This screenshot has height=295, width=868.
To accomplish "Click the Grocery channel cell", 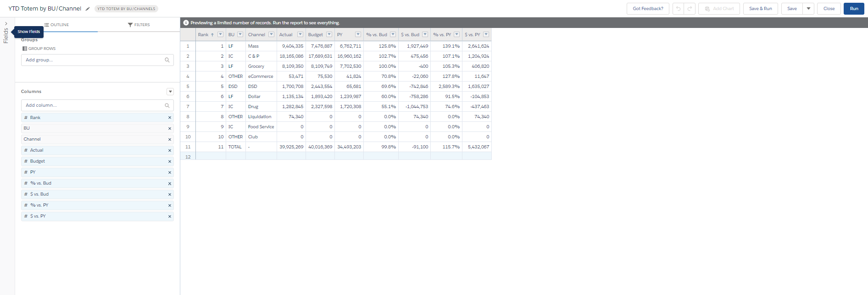I will (x=261, y=66).
